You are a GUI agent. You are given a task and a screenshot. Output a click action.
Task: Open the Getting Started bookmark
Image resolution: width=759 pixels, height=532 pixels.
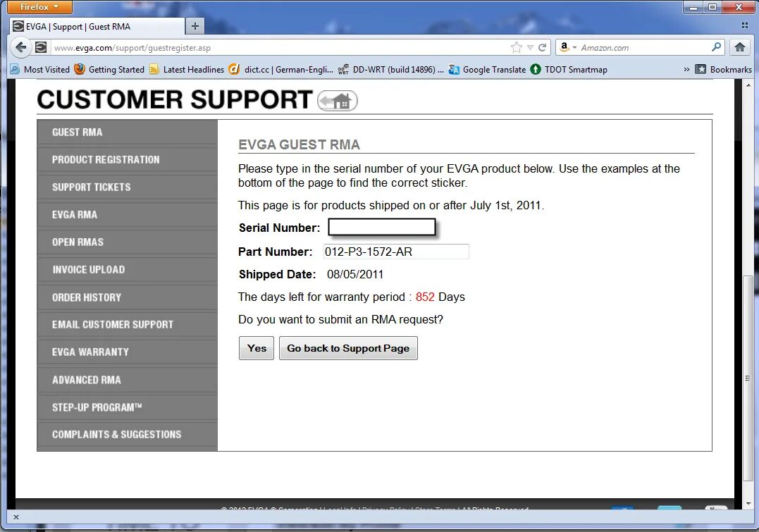[x=109, y=69]
